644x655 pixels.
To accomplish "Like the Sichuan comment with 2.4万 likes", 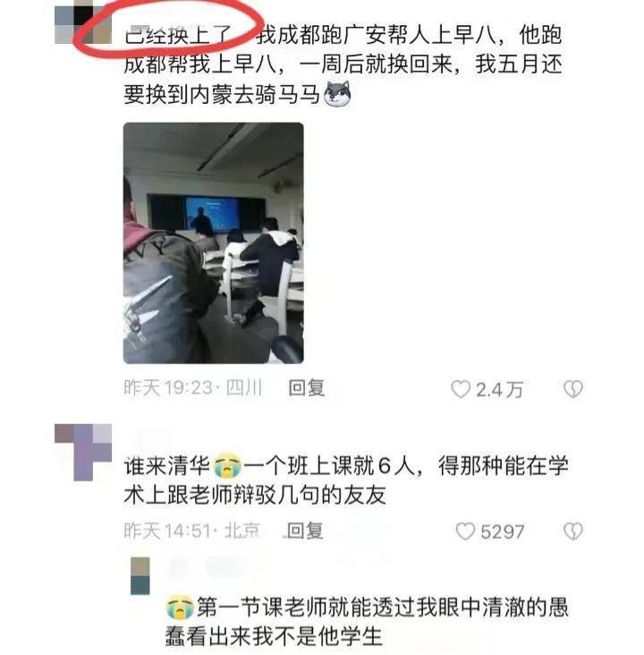I will click(x=461, y=389).
